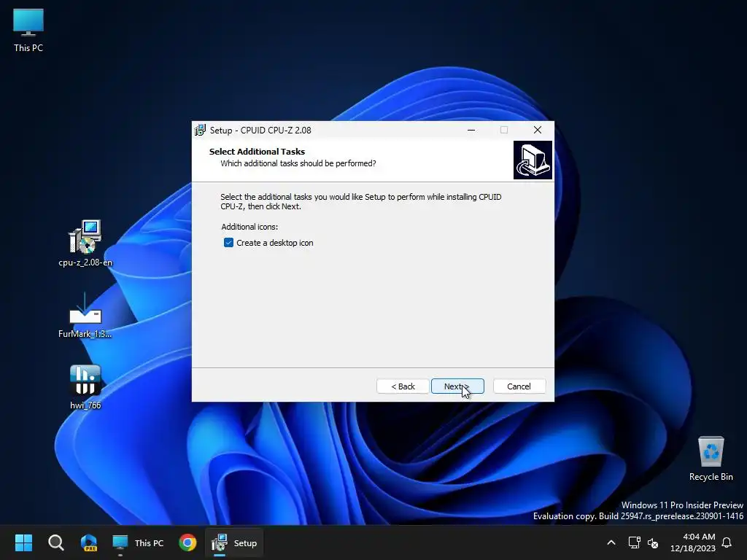Launch Google Chrome from the taskbar
Image resolution: width=747 pixels, height=560 pixels.
187,542
